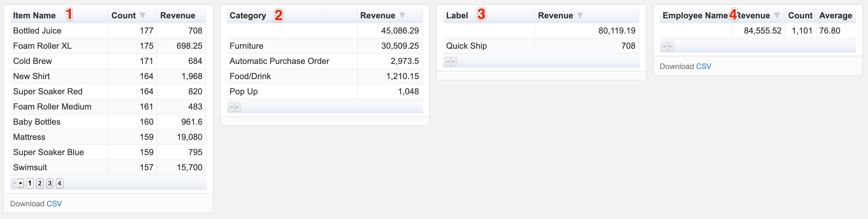Go to page 2 of item table

[40, 183]
